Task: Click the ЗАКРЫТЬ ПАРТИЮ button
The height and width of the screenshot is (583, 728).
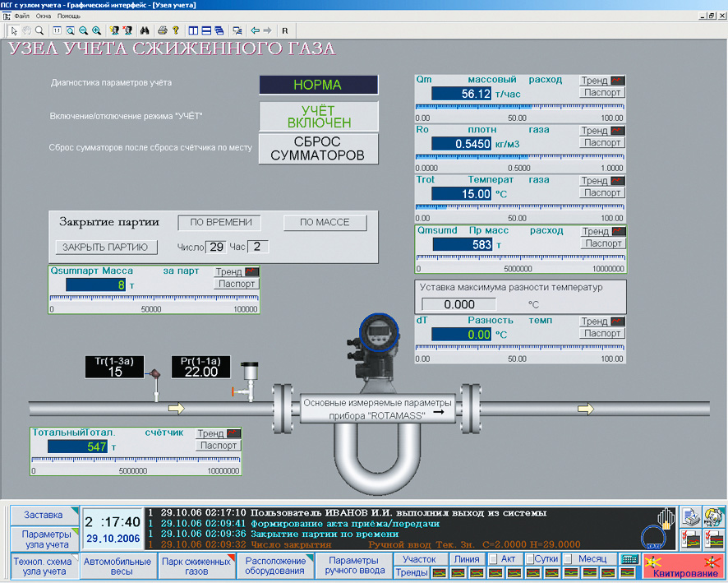Action: pos(106,248)
